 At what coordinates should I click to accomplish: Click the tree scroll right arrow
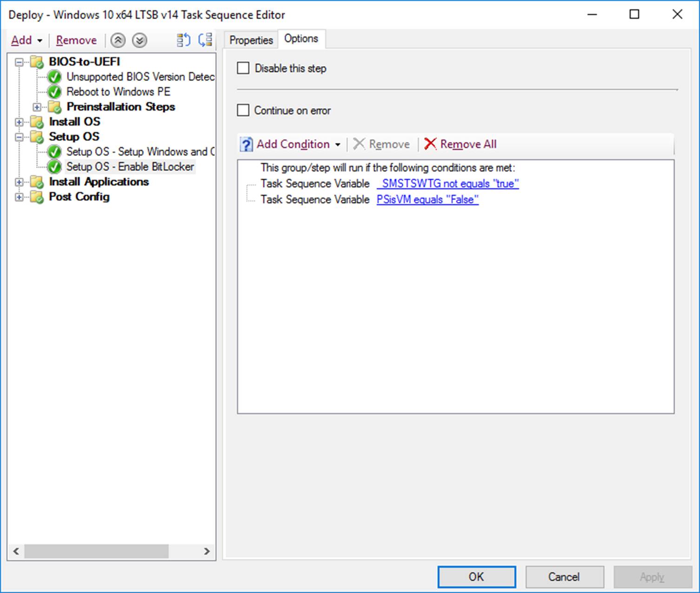click(207, 551)
